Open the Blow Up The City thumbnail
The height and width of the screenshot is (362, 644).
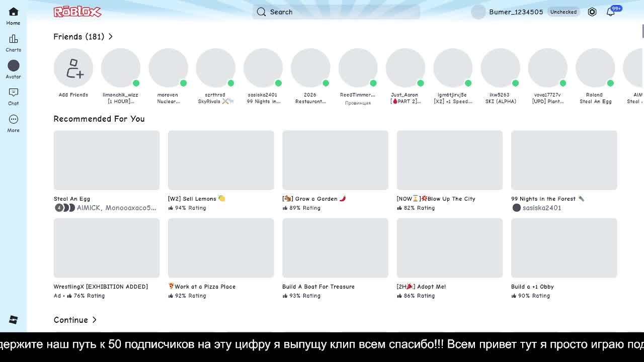click(450, 160)
